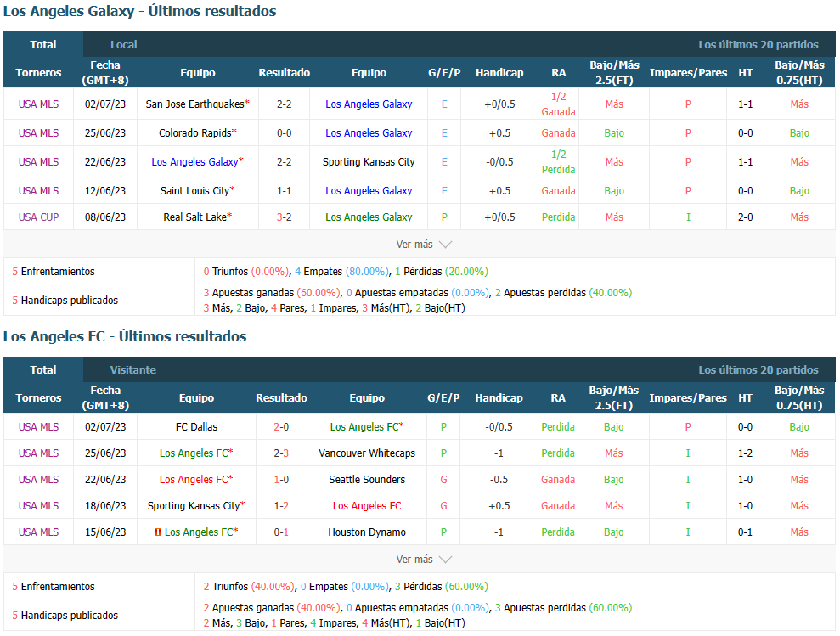Expand Ver más under the Galaxy results table
Viewport: 840px width, 636px height.
click(424, 245)
